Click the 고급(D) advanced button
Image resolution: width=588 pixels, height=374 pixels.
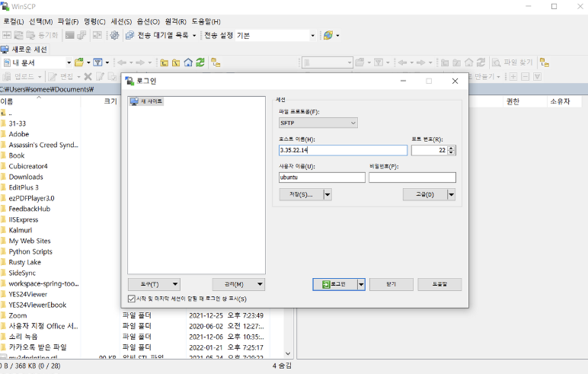[x=425, y=194]
